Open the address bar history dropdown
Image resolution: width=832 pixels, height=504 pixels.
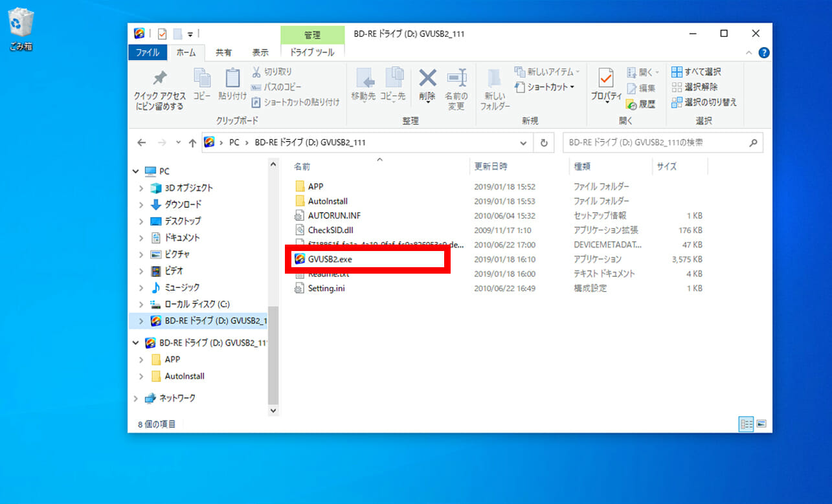tap(523, 143)
